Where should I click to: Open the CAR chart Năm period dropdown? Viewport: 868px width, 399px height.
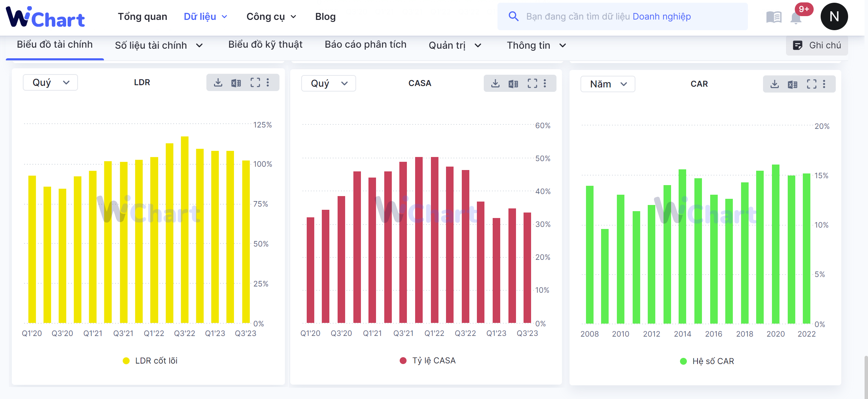pos(608,84)
